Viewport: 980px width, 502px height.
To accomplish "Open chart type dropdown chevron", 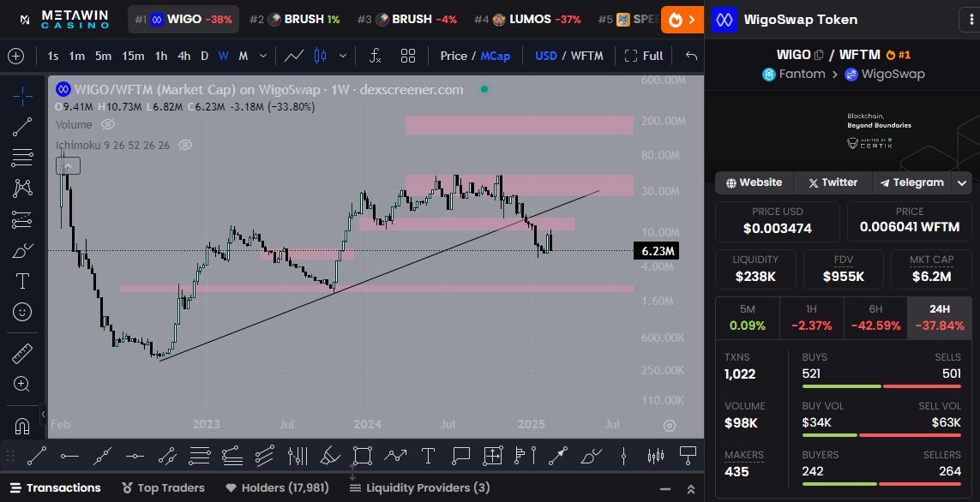I will tap(342, 57).
